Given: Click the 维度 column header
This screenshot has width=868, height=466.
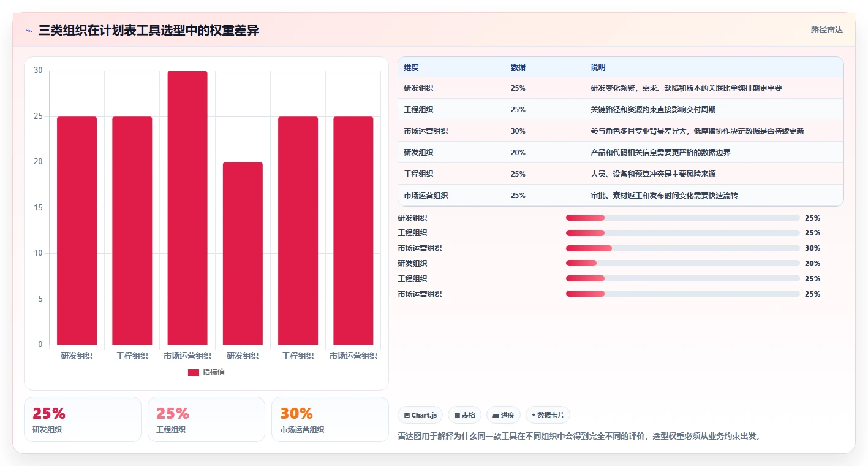Looking at the screenshot, I should pos(412,67).
